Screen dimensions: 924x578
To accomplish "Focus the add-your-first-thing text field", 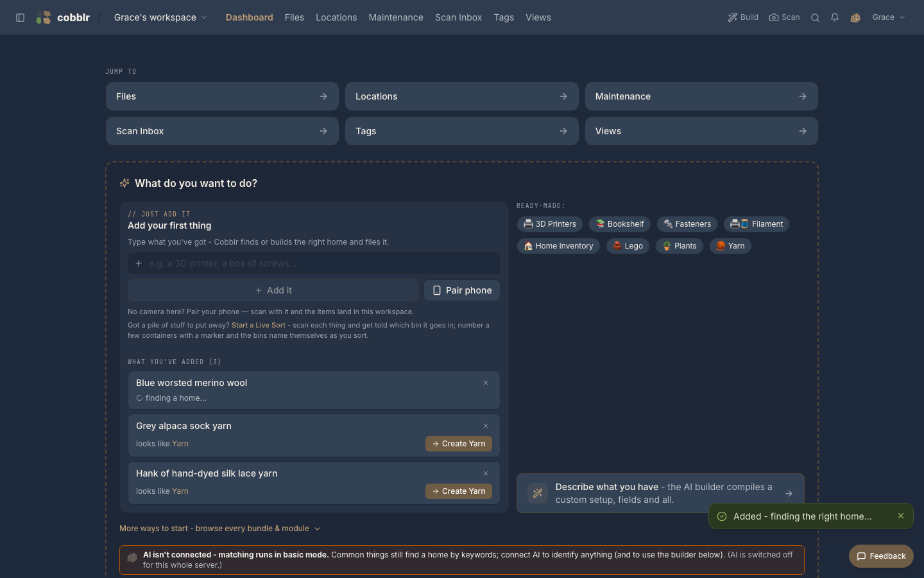I will pyautogui.click(x=314, y=263).
